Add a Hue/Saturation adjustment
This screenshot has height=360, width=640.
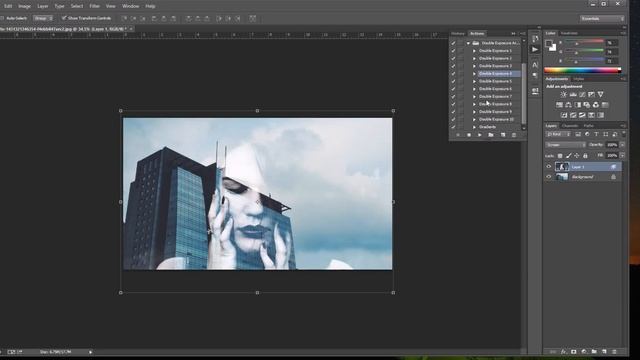(x=559, y=105)
